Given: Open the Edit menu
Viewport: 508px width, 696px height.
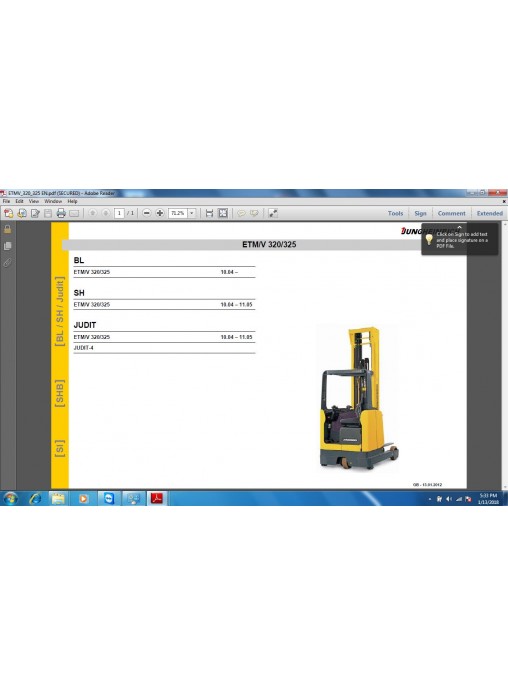Looking at the screenshot, I should click(20, 202).
